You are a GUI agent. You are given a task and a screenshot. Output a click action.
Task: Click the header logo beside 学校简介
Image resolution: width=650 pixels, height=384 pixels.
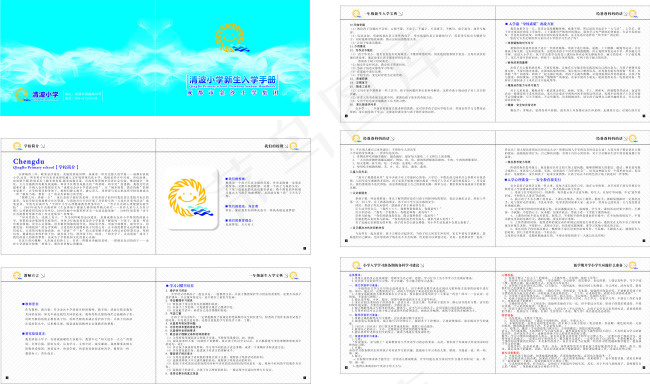tap(17, 146)
